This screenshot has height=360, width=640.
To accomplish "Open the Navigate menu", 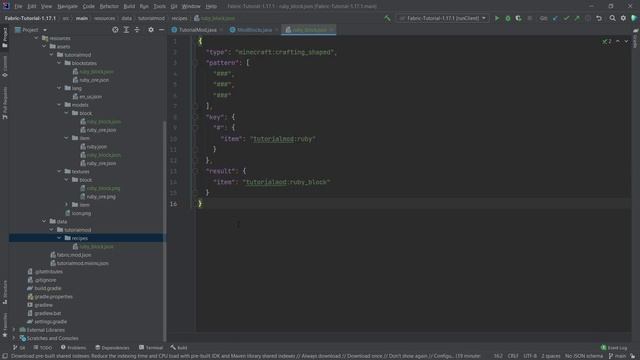I will [x=67, y=7].
